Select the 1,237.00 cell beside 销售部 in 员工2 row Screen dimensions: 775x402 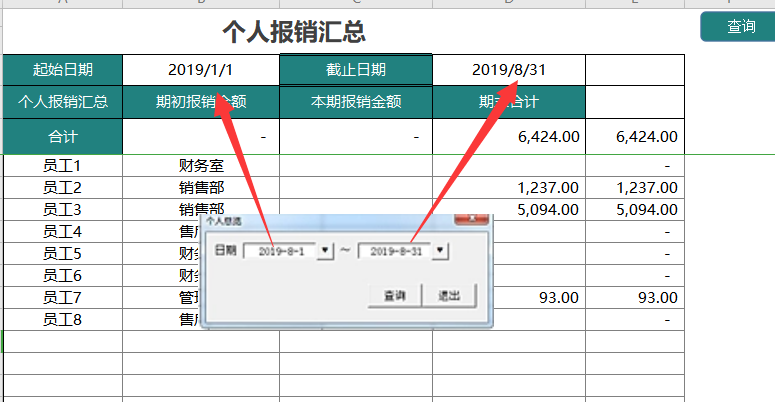pos(509,188)
